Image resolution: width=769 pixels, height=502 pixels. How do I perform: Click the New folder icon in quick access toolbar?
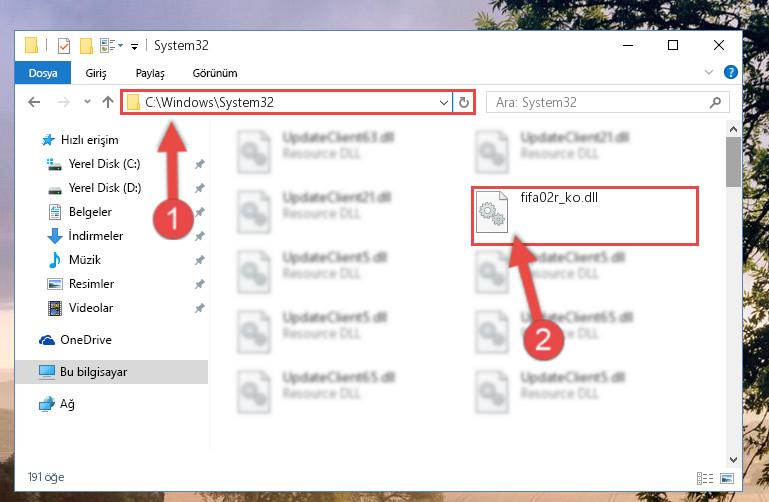(x=86, y=46)
